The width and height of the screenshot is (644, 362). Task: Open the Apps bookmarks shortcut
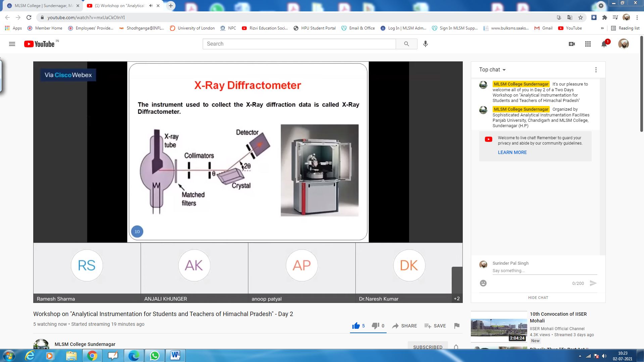coord(13,28)
